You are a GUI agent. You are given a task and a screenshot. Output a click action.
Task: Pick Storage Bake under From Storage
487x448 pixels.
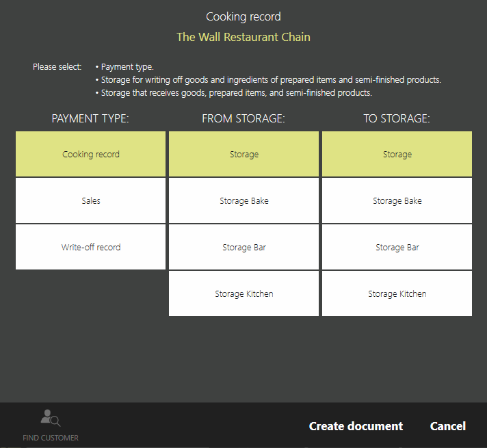click(243, 201)
